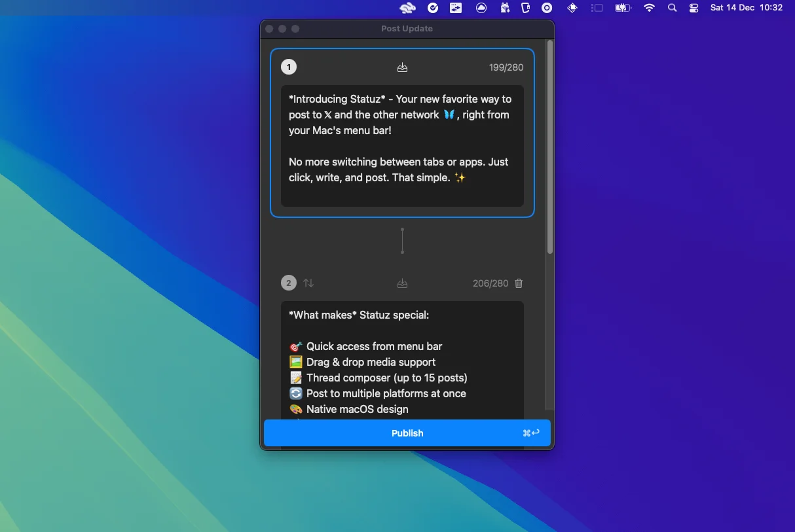Click the cat icon in the menu bar
Screen dimensions: 795x532
pos(505,8)
